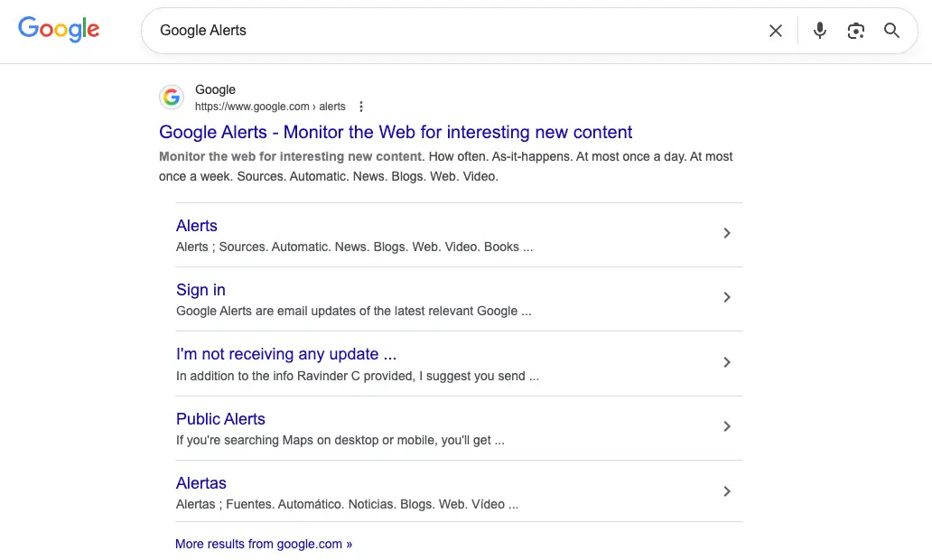
Task: Expand chevron on Sign in row
Action: click(727, 297)
